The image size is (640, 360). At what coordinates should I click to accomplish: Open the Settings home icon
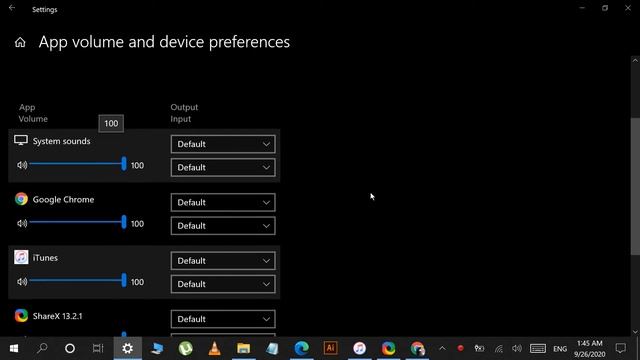(20, 42)
